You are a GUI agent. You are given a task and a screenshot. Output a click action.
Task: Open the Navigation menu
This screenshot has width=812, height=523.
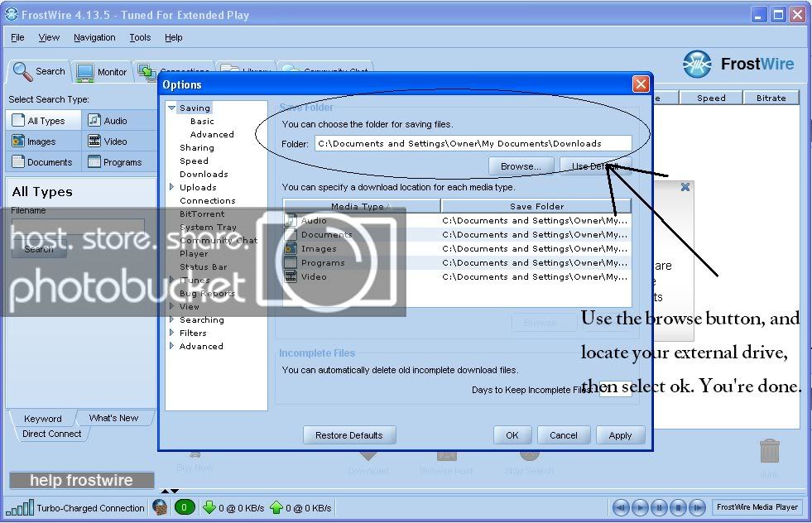94,37
